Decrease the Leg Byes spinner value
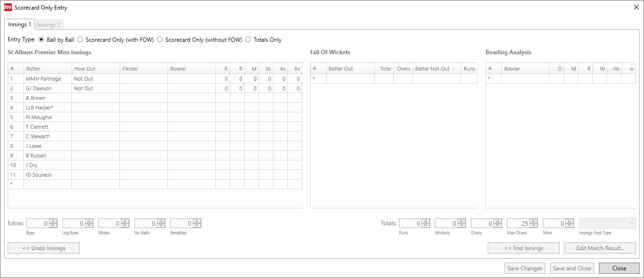The height and width of the screenshot is (278, 644). (x=89, y=226)
